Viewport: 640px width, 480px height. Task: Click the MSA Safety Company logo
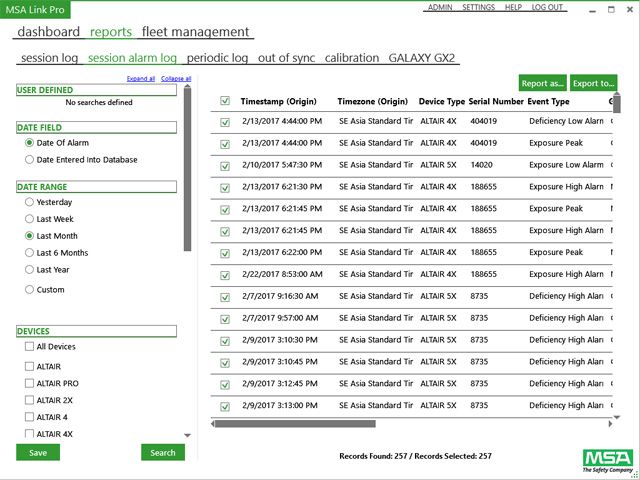(607, 459)
